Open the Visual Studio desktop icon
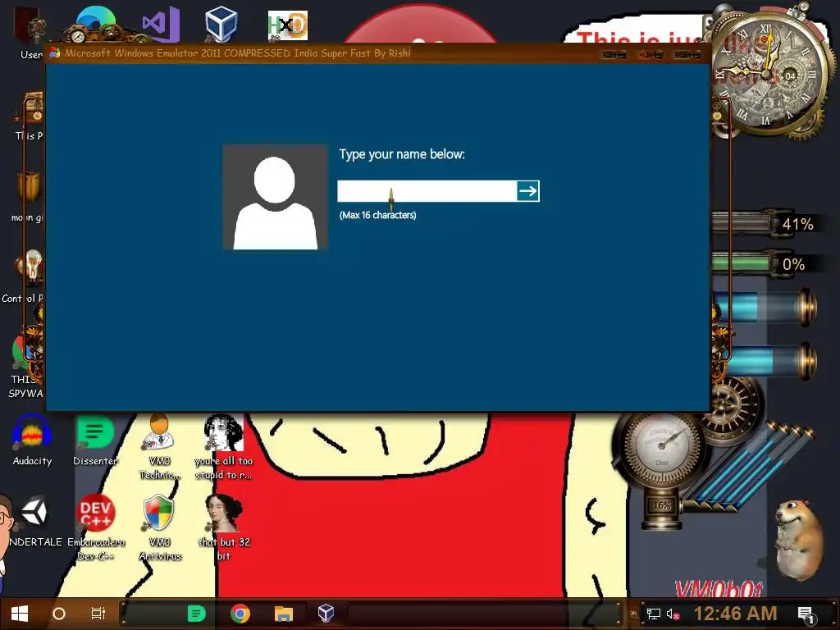The image size is (840, 630). 160,24
